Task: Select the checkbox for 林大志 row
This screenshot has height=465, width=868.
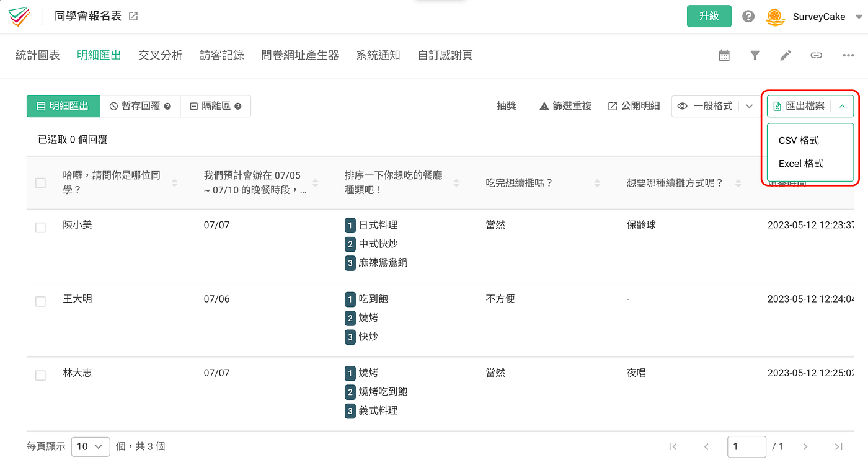Action: 40,375
